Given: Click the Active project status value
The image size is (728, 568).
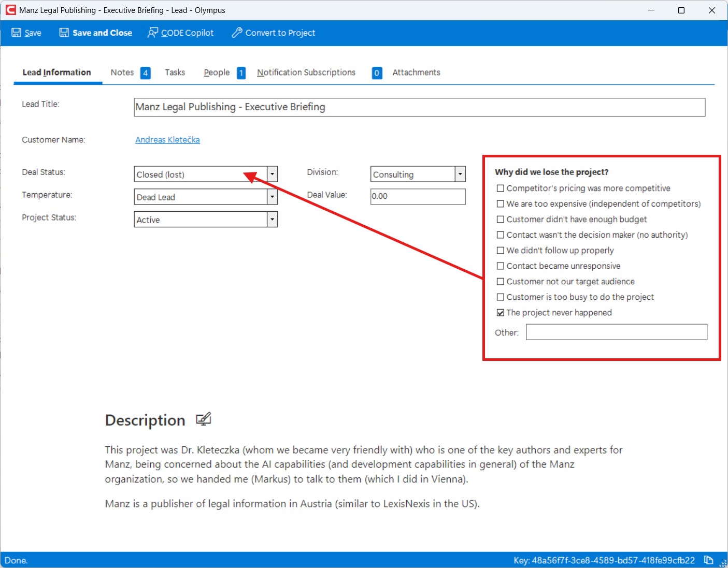Looking at the screenshot, I should tap(148, 220).
